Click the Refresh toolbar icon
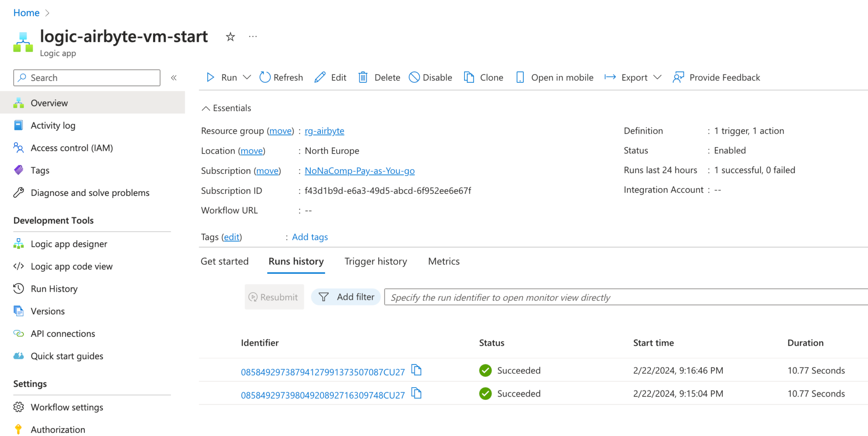 [265, 77]
